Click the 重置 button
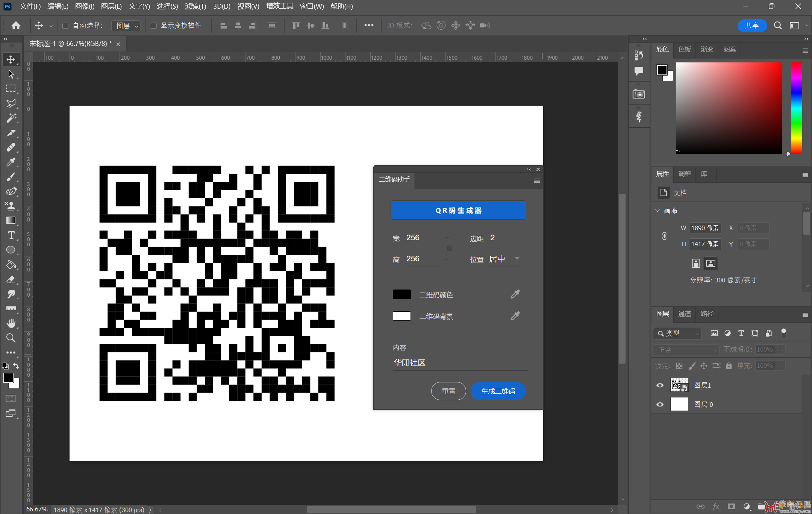812x514 pixels. pos(448,391)
